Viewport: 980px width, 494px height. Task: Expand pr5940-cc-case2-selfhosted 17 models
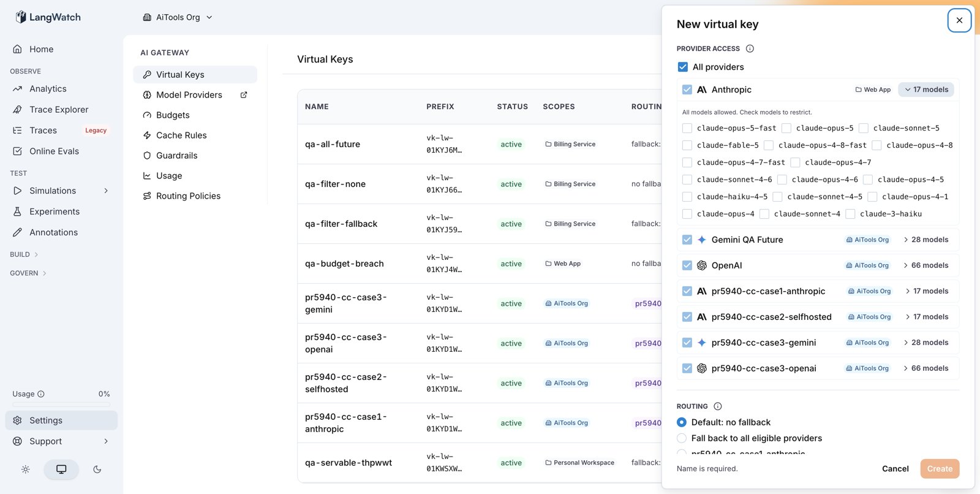point(927,317)
